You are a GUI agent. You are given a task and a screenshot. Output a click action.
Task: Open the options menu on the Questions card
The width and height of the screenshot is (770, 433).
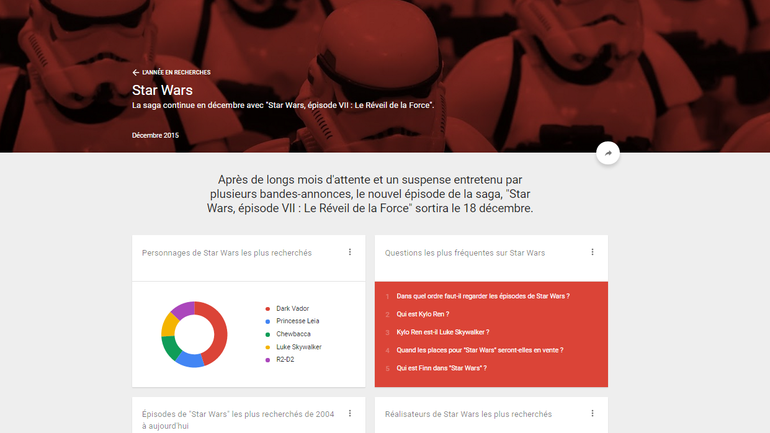coord(592,252)
